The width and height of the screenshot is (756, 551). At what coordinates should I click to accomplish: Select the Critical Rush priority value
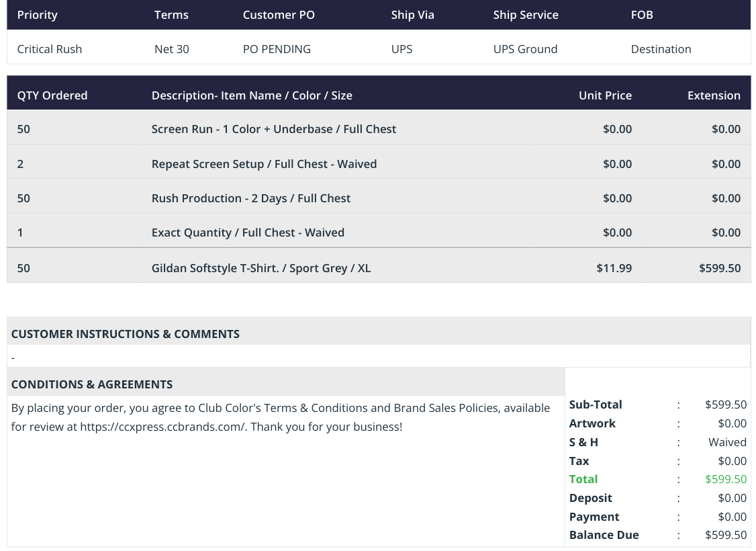coord(50,49)
